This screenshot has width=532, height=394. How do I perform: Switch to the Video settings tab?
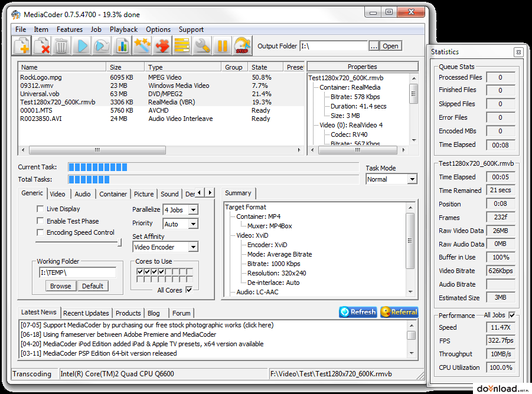[x=57, y=194]
